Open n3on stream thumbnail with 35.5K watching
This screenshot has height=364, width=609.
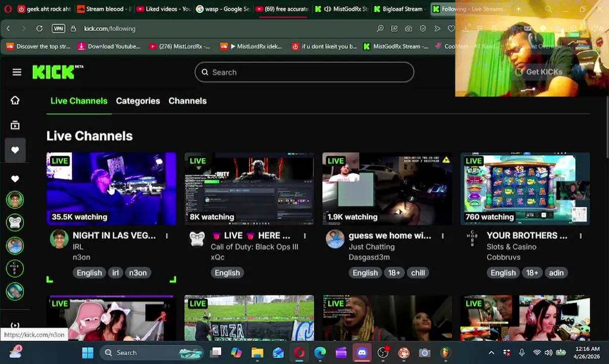point(111,189)
